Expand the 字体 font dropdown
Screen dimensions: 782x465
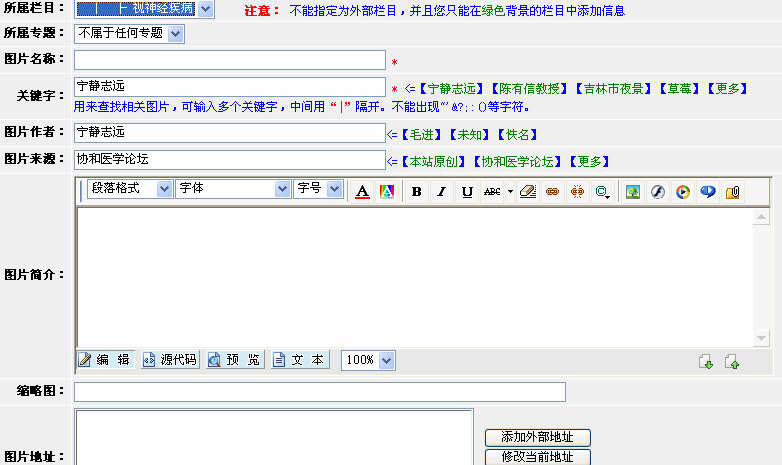pyautogui.click(x=232, y=189)
